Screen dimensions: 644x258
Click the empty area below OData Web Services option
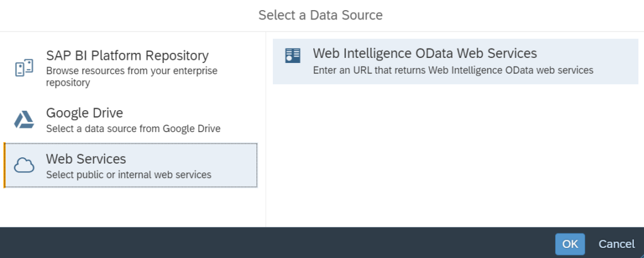(x=455, y=155)
